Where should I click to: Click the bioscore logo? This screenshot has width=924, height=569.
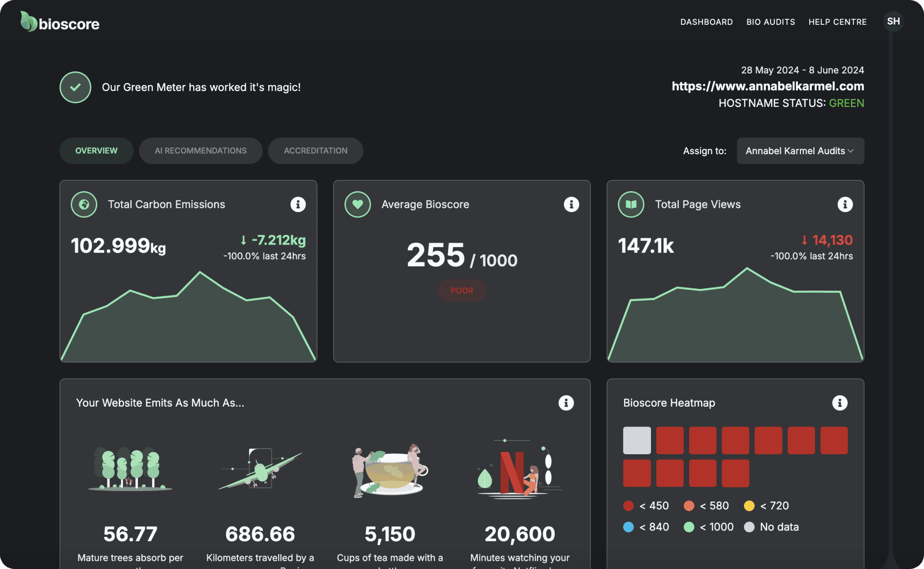(x=60, y=22)
